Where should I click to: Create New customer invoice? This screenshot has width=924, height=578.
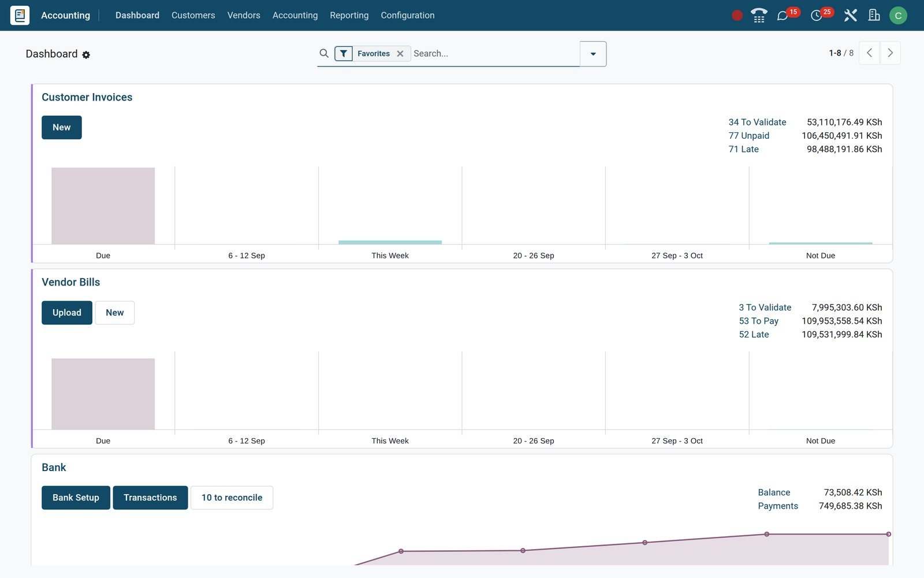point(62,128)
